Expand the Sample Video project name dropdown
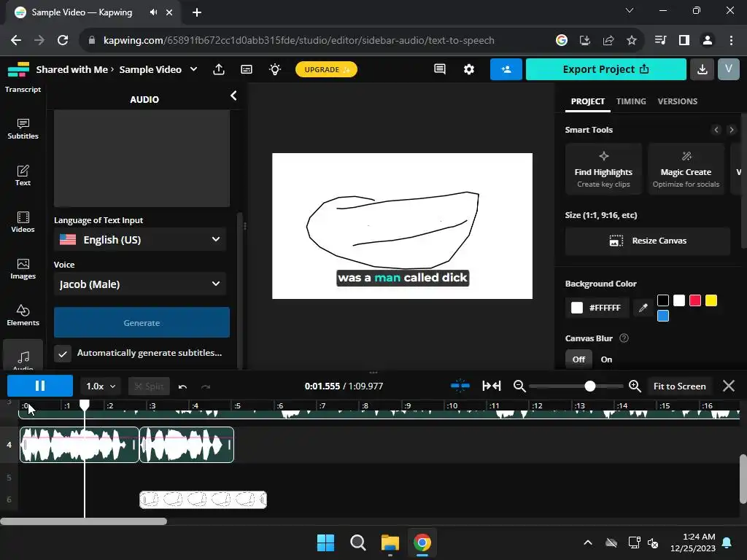The width and height of the screenshot is (747, 560). (193, 69)
